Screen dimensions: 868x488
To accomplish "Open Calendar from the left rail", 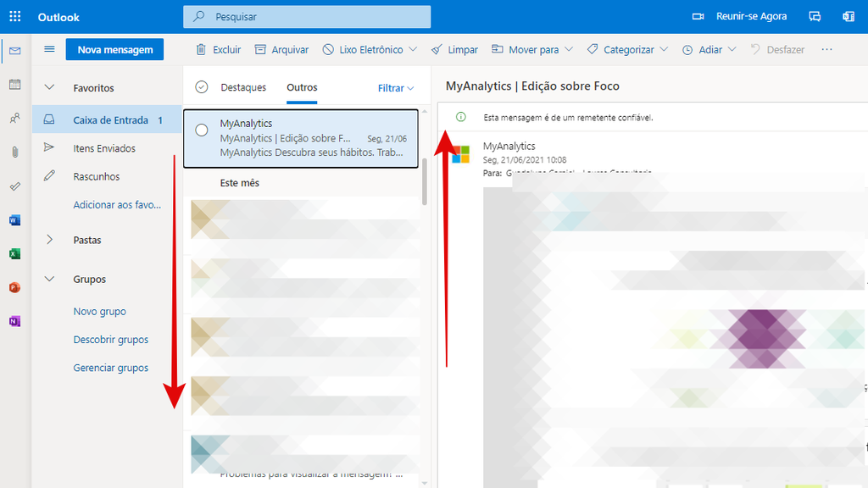I will (x=15, y=84).
